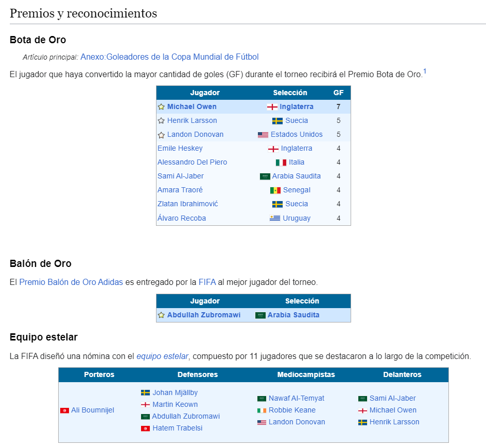This screenshot has height=448, width=486.
Task: Open Uruguay team link
Action: pos(297,218)
